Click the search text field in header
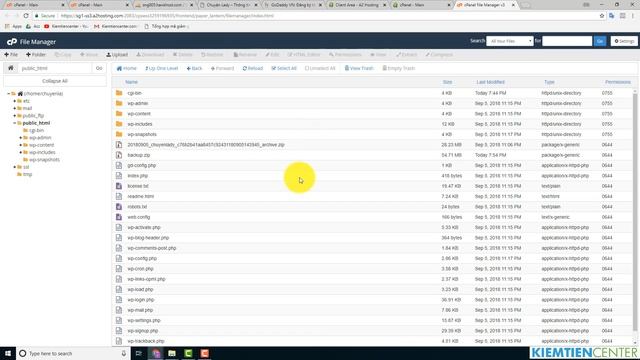This screenshot has height=360, width=640. [567, 41]
